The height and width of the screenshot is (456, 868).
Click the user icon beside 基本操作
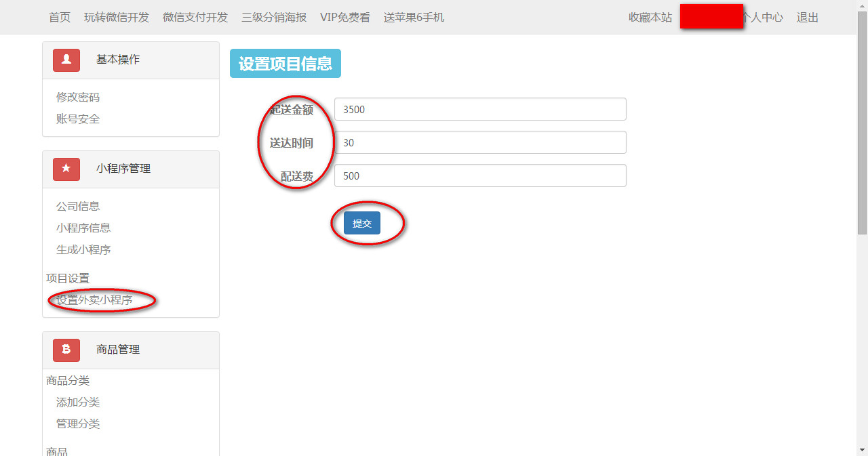[66, 60]
